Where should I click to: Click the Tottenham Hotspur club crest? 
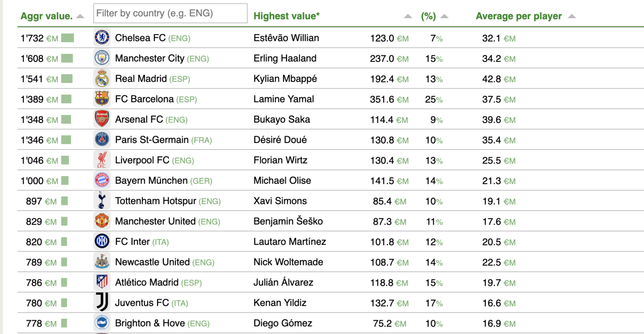pos(102,201)
